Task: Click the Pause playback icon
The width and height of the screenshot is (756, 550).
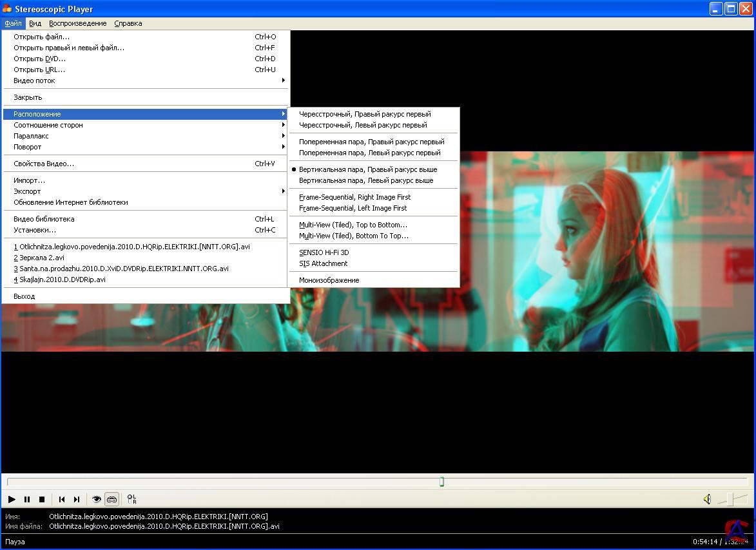Action: tap(27, 499)
